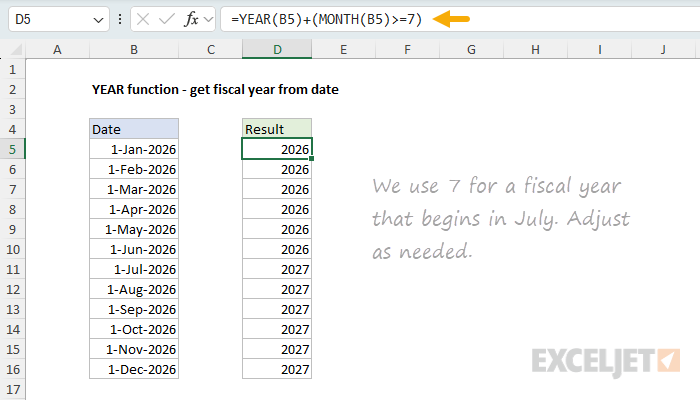Select column G header

tap(471, 50)
